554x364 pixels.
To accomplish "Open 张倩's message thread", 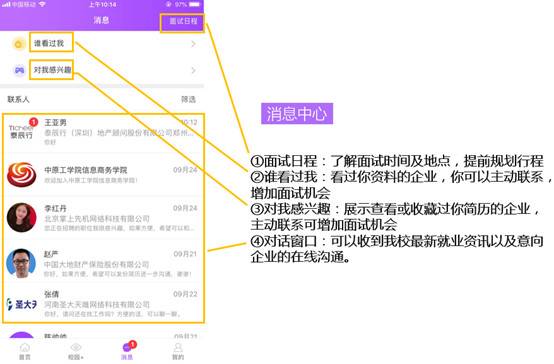I will click(103, 304).
